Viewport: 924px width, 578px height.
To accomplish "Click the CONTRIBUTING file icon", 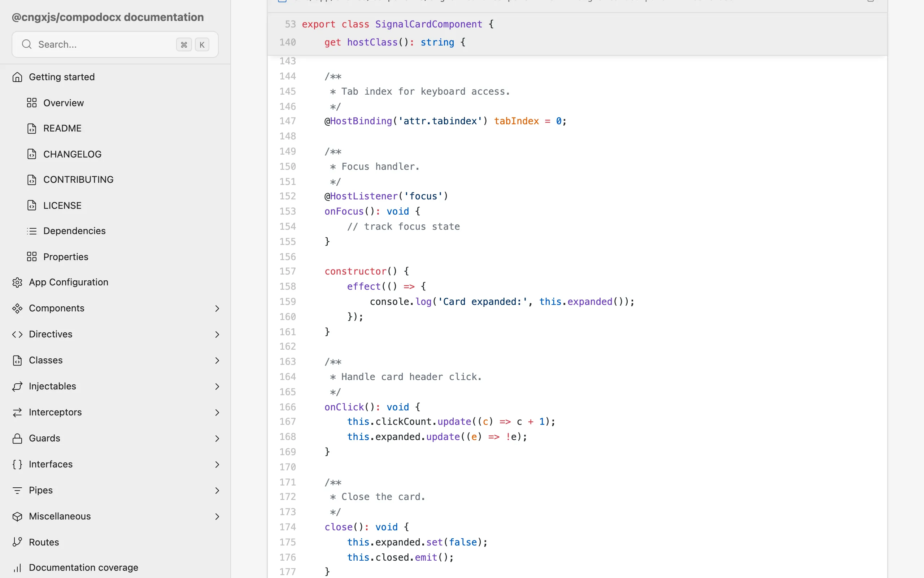I will pos(32,180).
